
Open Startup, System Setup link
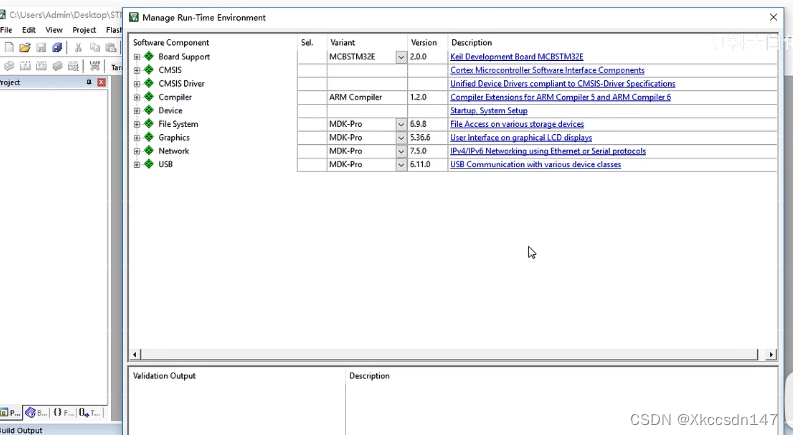click(489, 110)
